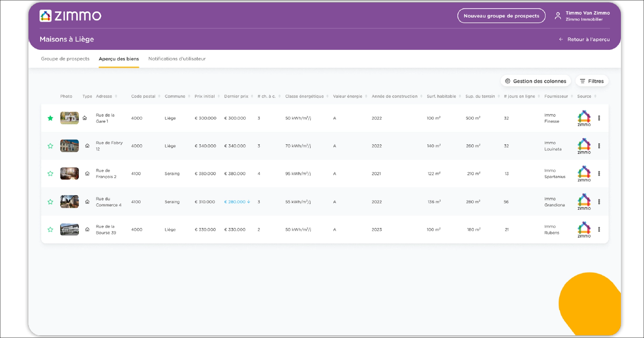This screenshot has height=338, width=644.
Task: Add Rue de la Bourse 39 to favorites
Action: 50,230
